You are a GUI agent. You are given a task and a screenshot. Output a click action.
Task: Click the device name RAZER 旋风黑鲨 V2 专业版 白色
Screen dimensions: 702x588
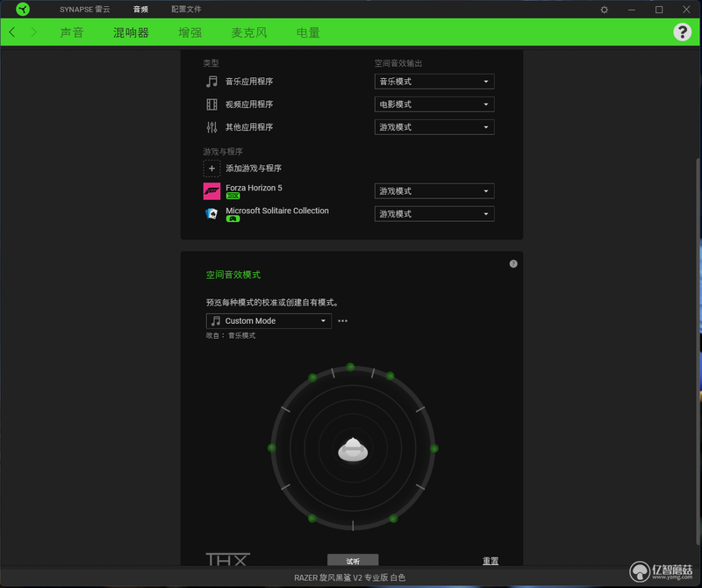[x=349, y=577]
